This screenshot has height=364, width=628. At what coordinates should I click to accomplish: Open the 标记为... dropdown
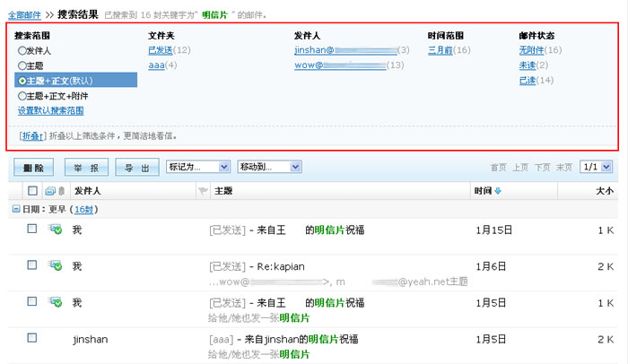tap(197, 167)
